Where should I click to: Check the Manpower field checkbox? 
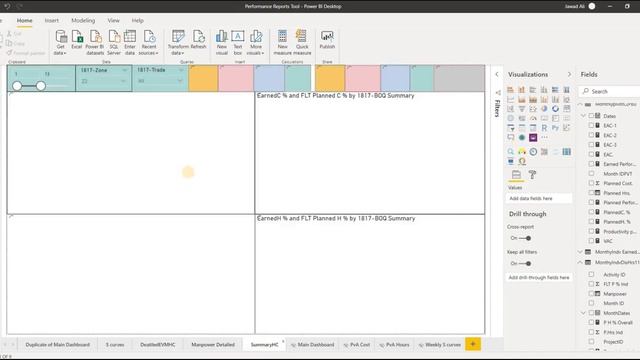pos(591,293)
